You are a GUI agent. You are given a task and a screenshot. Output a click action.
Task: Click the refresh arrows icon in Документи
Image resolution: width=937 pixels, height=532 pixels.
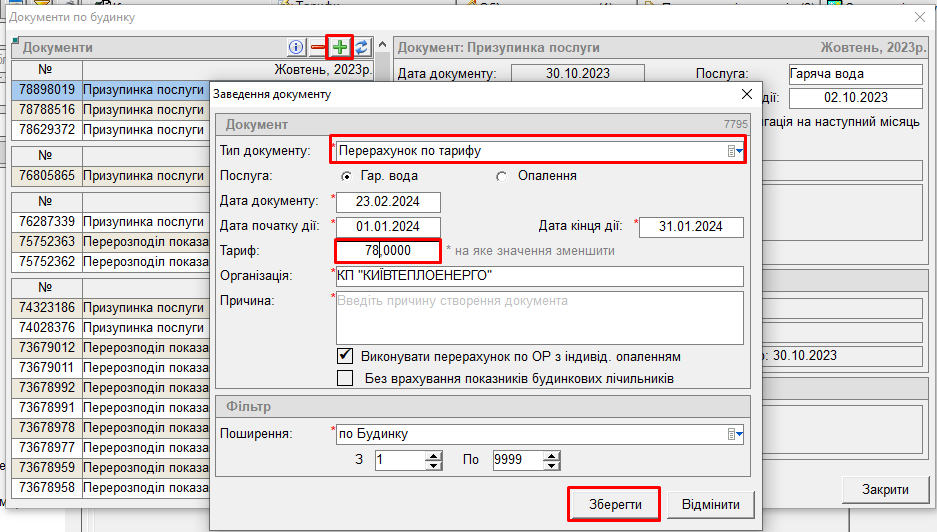point(362,47)
